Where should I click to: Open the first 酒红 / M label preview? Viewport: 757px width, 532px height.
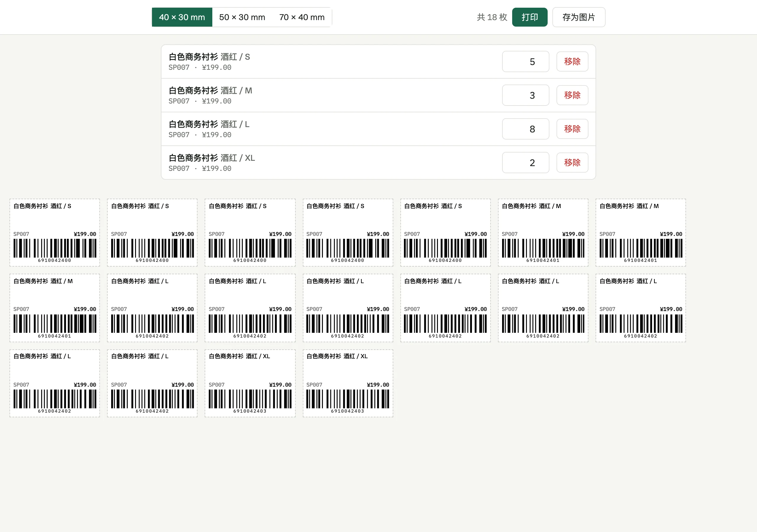[543, 232]
